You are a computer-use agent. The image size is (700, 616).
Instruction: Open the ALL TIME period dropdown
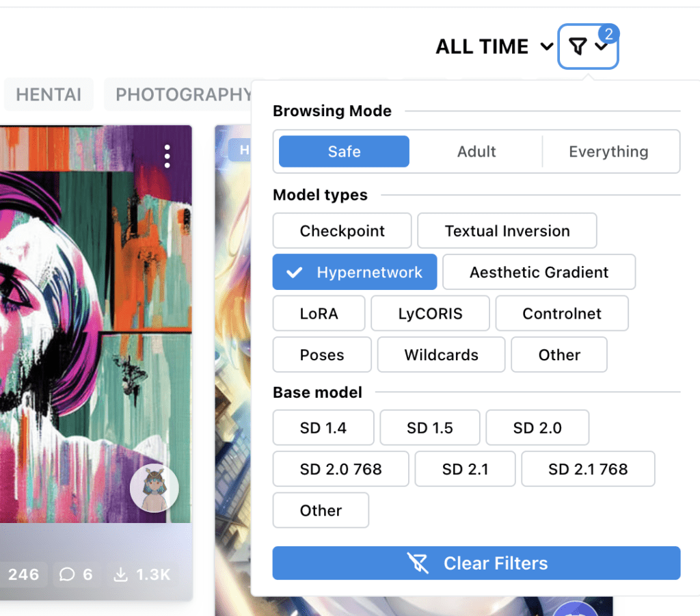[495, 46]
